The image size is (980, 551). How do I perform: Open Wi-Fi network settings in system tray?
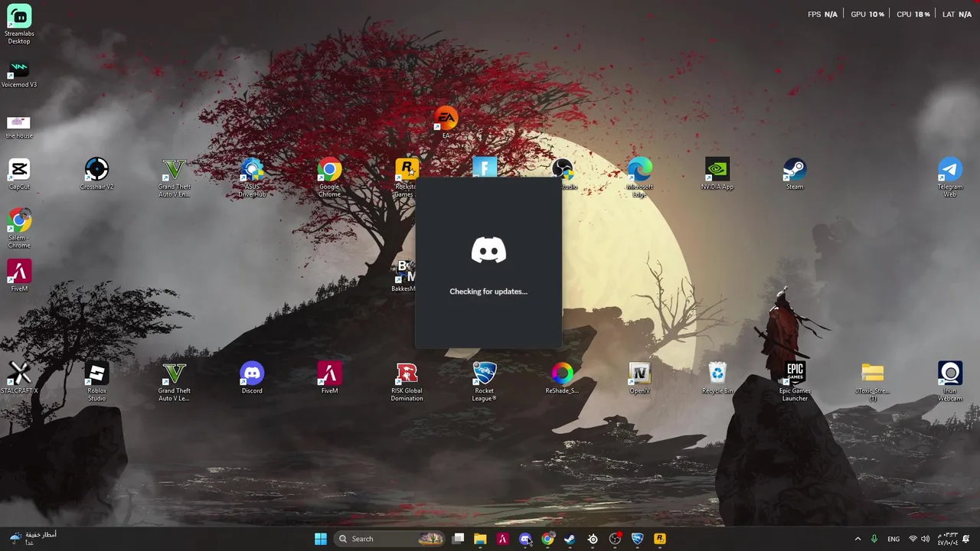(x=913, y=539)
